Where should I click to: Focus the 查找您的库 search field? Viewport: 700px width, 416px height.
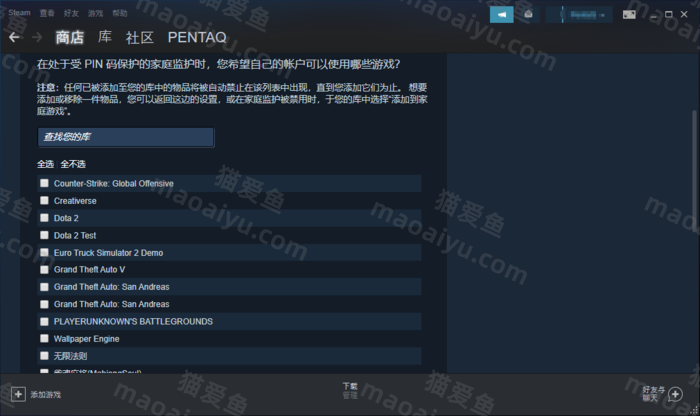click(126, 137)
